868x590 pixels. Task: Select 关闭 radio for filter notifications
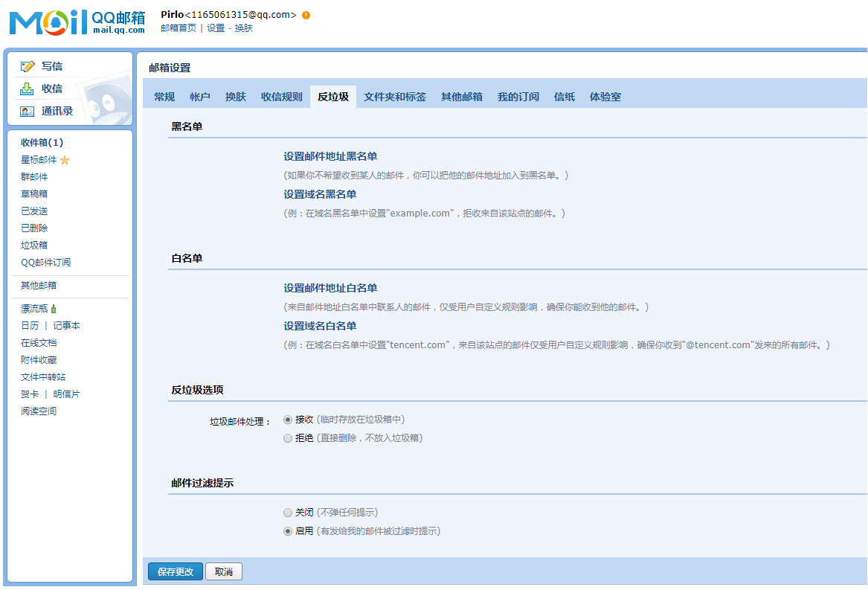click(x=288, y=513)
